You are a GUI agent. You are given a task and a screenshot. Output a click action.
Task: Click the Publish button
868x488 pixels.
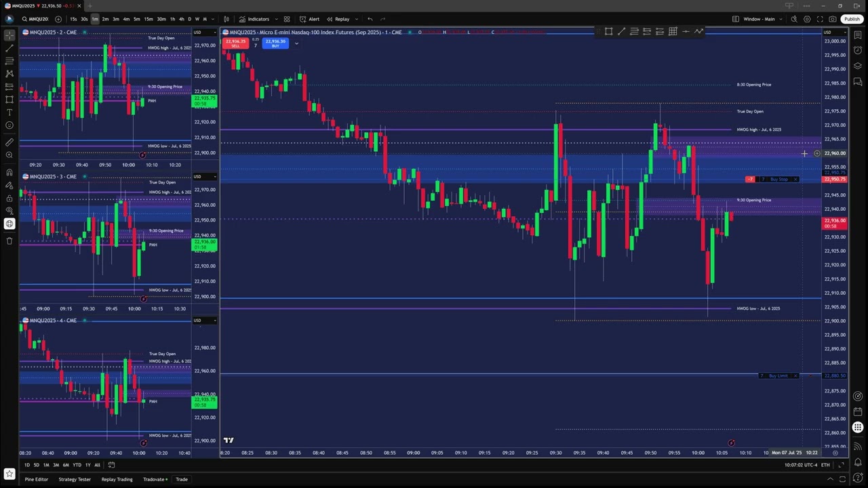point(852,19)
